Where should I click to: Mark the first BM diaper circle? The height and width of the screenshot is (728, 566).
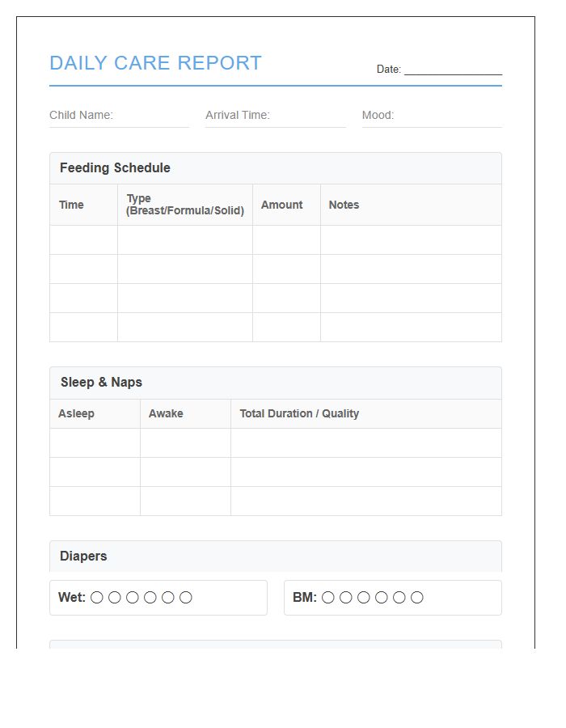pyautogui.click(x=328, y=598)
